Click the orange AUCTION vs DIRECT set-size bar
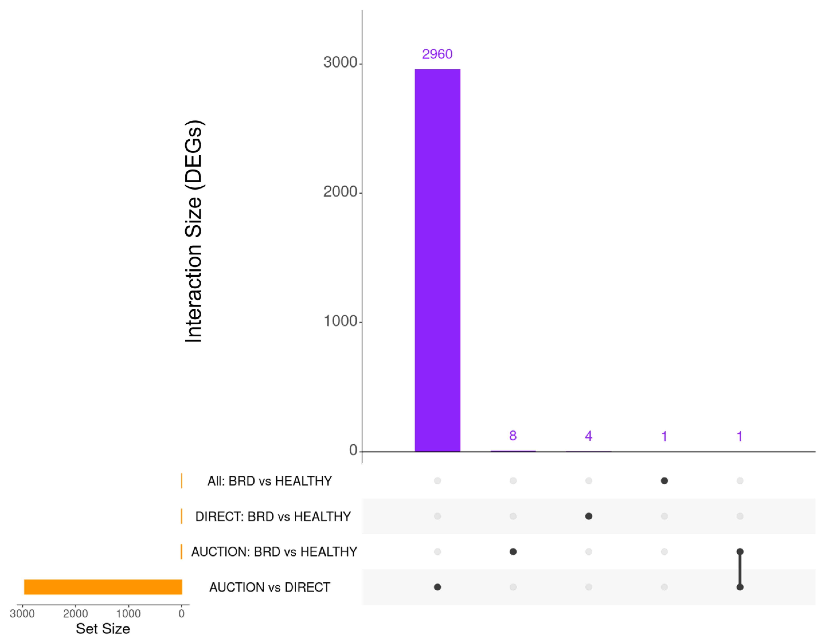Screen dimensions: 826x644 [103, 587]
